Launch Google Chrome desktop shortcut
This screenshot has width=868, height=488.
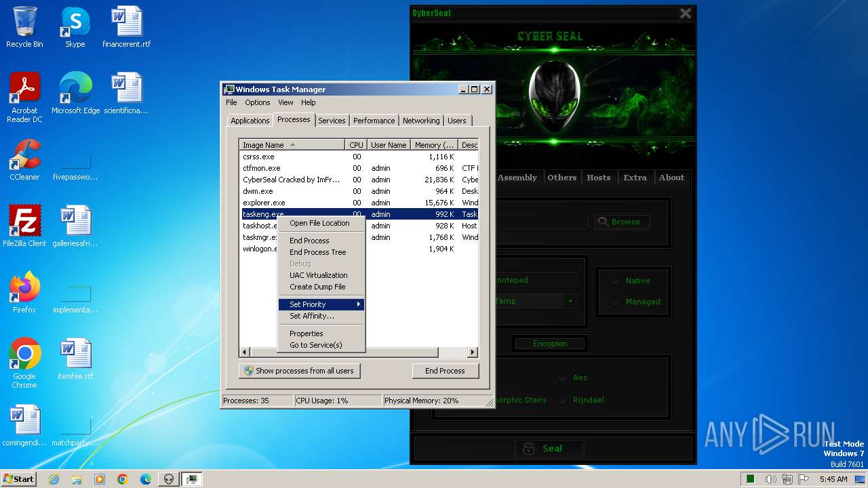coord(24,363)
